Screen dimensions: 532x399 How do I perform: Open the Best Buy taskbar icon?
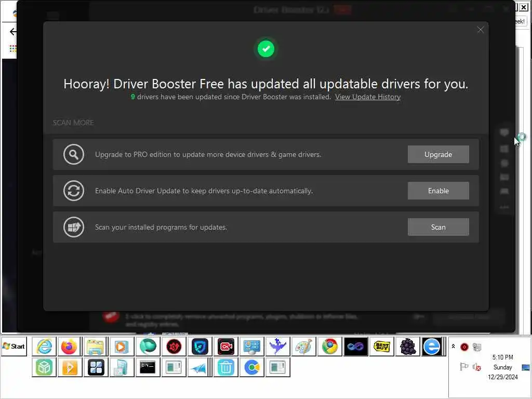click(382, 347)
